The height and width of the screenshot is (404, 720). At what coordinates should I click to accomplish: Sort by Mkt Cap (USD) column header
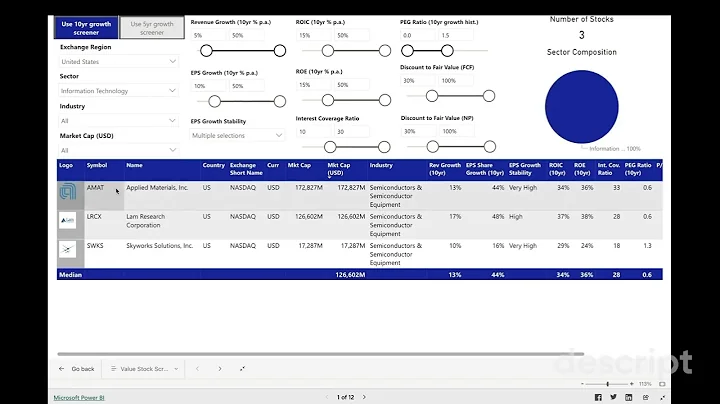point(338,169)
